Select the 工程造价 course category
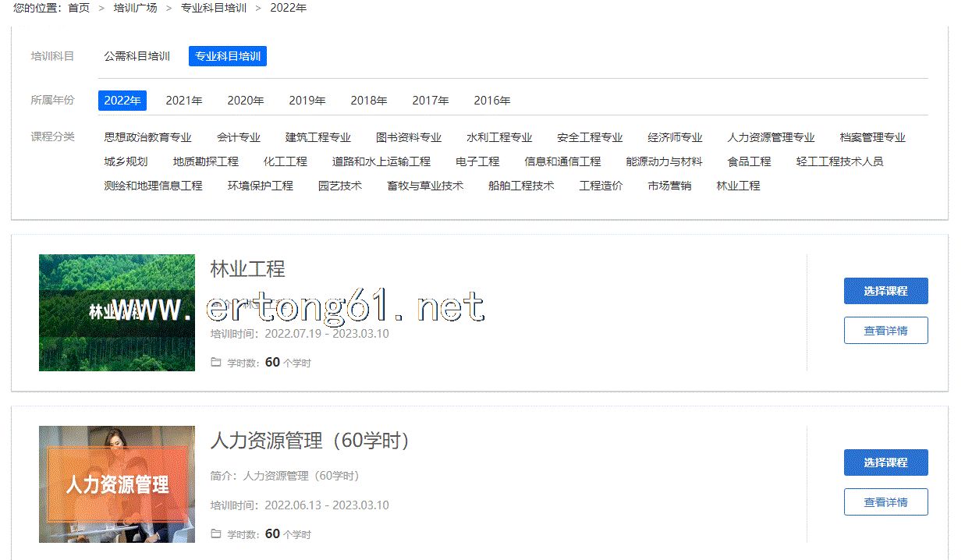The image size is (972, 560). coord(601,186)
